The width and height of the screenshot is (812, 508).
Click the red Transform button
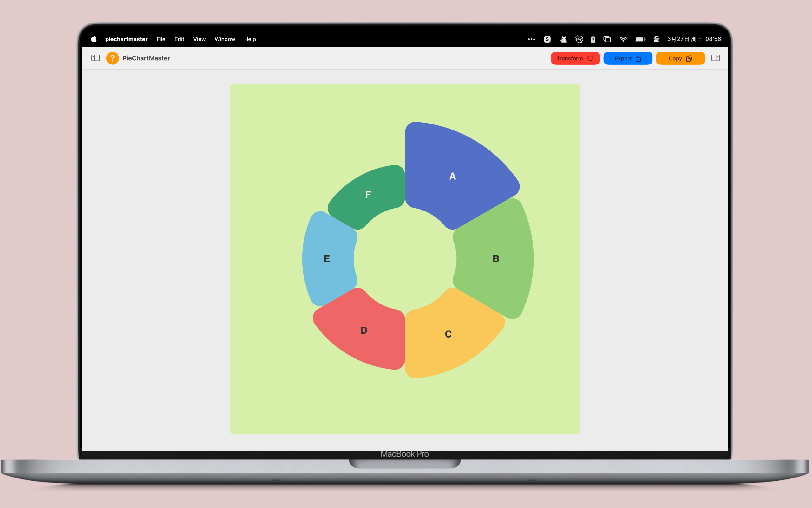575,58
